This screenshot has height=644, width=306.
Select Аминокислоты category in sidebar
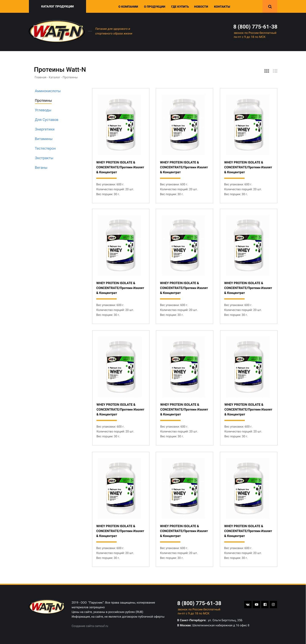point(48,91)
